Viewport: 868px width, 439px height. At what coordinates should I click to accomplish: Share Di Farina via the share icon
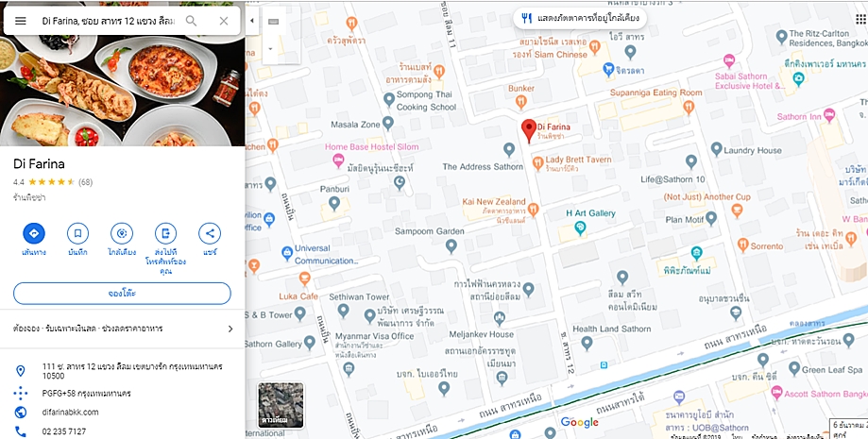pyautogui.click(x=210, y=233)
